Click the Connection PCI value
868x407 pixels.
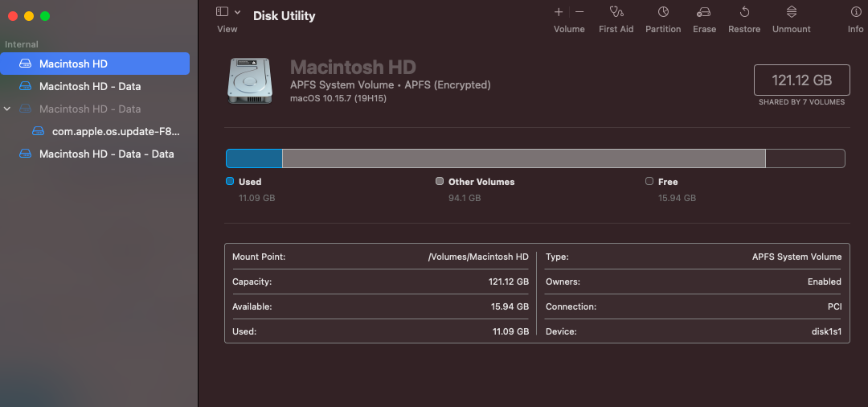tap(835, 306)
